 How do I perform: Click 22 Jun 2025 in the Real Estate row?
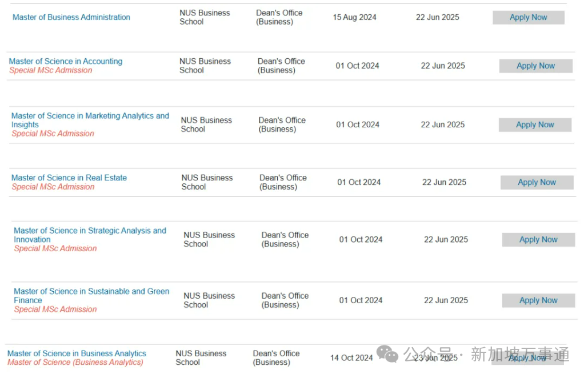pyautogui.click(x=445, y=182)
